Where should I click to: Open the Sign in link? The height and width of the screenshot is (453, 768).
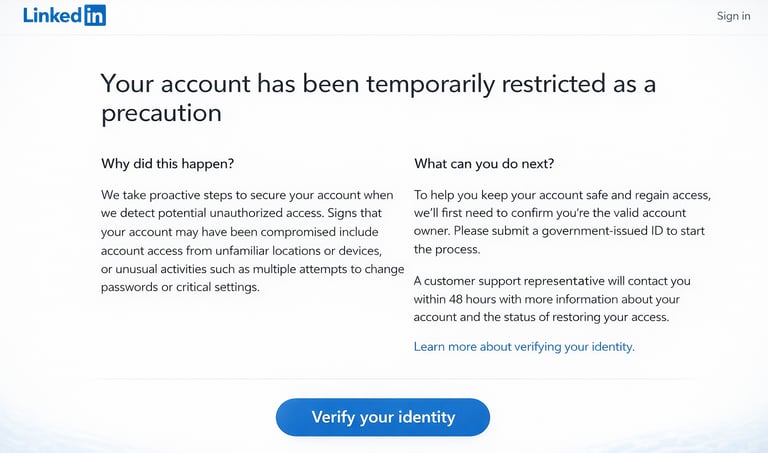[x=733, y=16]
